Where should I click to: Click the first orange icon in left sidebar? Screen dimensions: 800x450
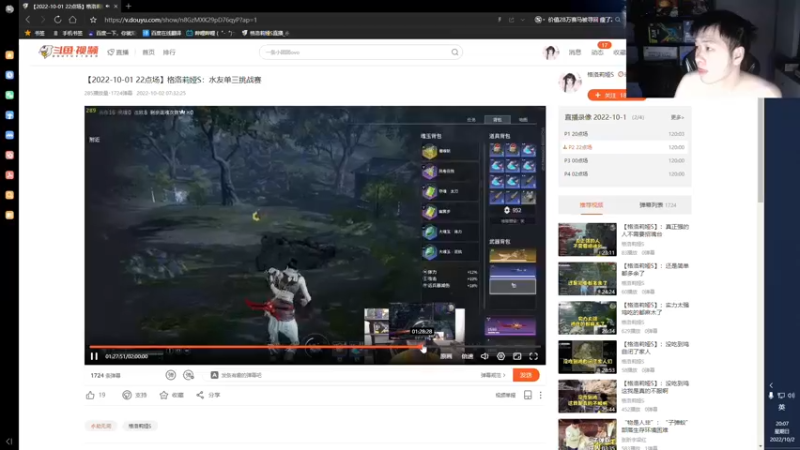point(9,55)
